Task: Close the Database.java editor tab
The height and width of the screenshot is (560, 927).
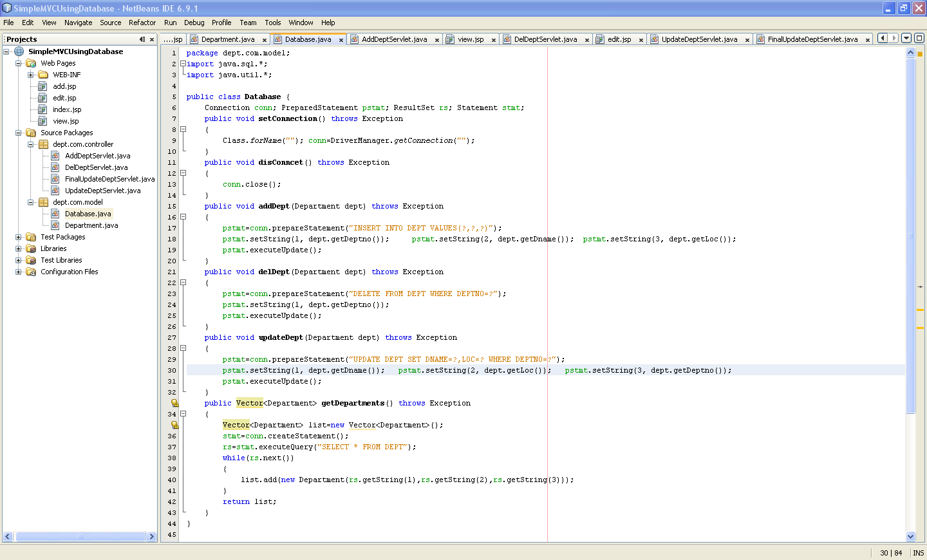Action: point(341,39)
